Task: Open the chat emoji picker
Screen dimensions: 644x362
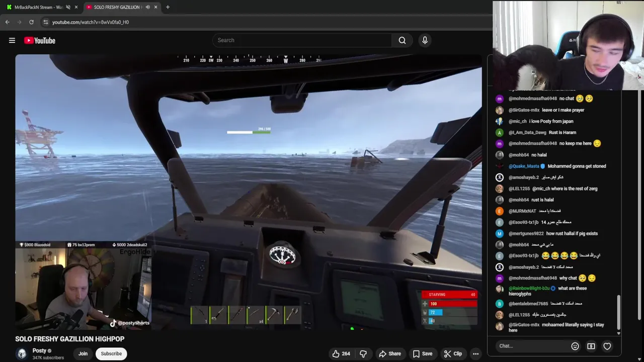Action: tap(575, 346)
